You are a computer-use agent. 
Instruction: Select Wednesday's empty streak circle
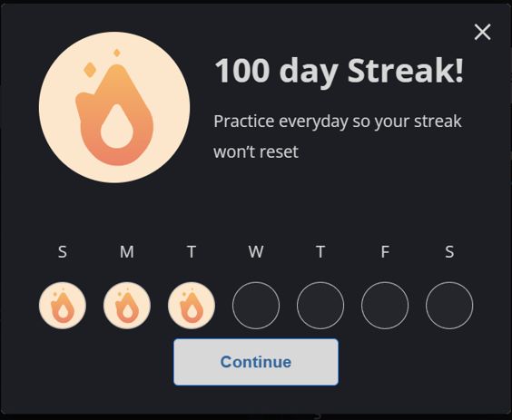(x=256, y=306)
